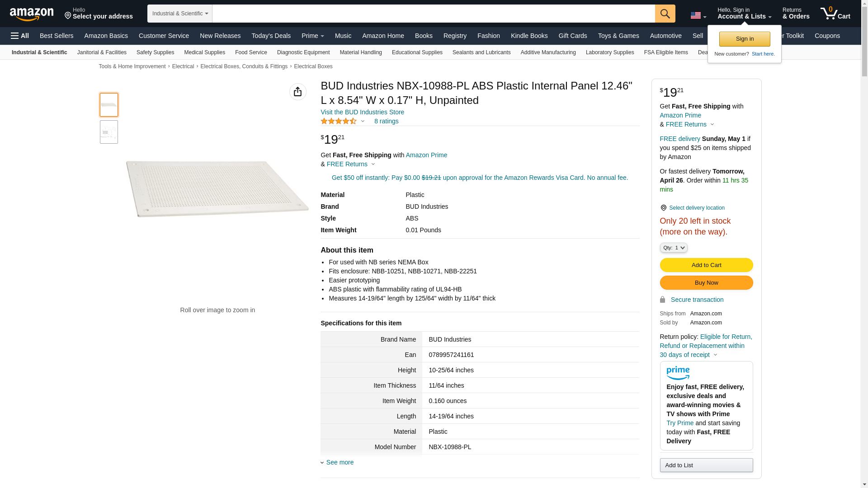Expand See more specifications
The image size is (868, 488).
[x=340, y=462]
